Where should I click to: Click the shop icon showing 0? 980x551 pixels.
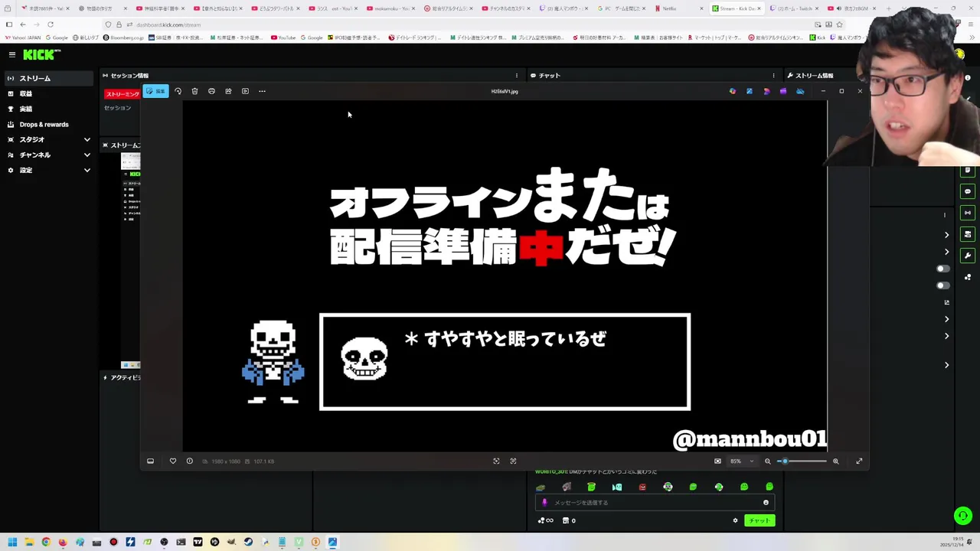pyautogui.click(x=569, y=520)
